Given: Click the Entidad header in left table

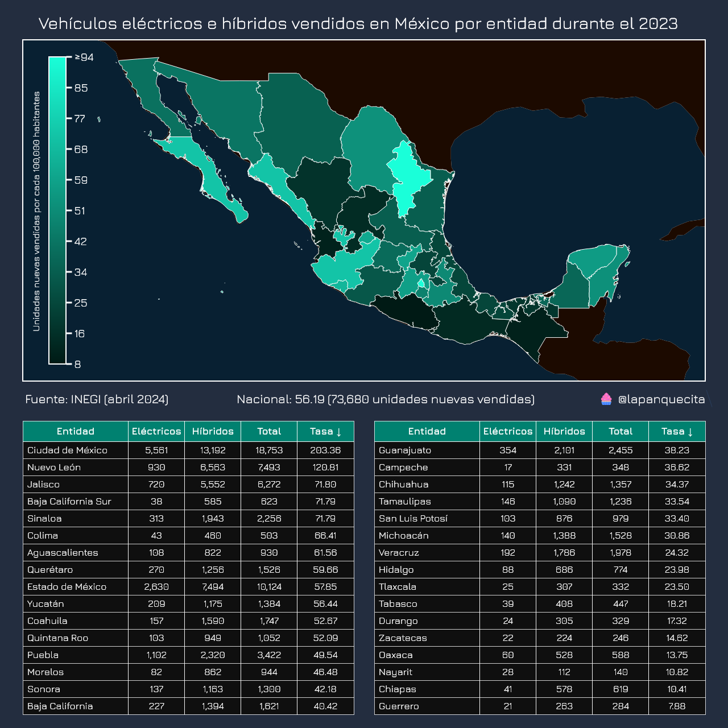Looking at the screenshot, I should point(76,431).
